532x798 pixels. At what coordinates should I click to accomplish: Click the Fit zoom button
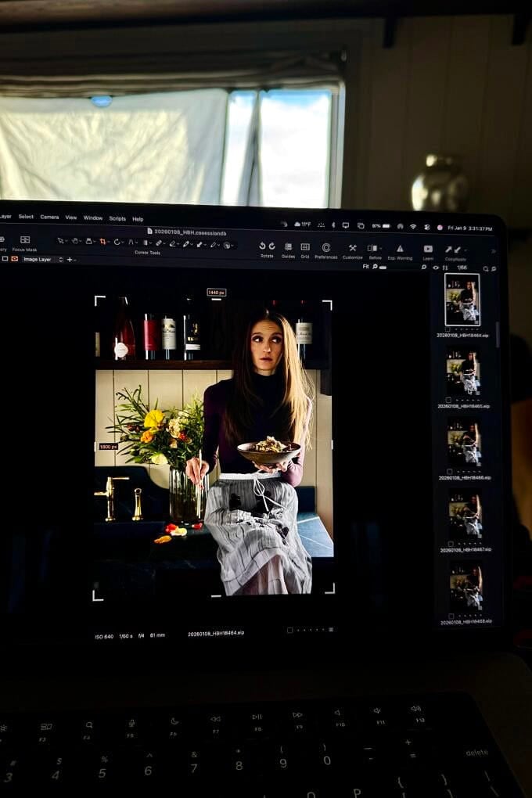click(366, 266)
